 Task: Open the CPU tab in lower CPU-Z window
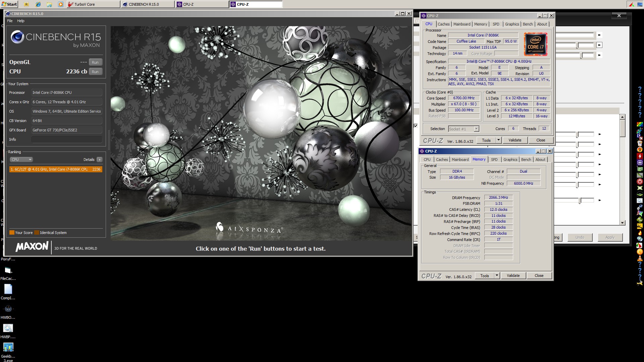tap(427, 160)
